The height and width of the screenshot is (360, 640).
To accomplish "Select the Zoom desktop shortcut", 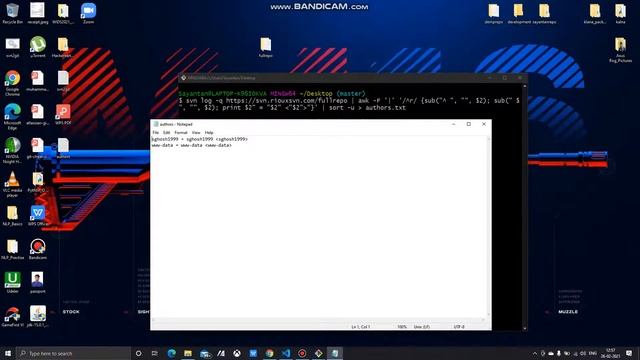I will (x=88, y=13).
